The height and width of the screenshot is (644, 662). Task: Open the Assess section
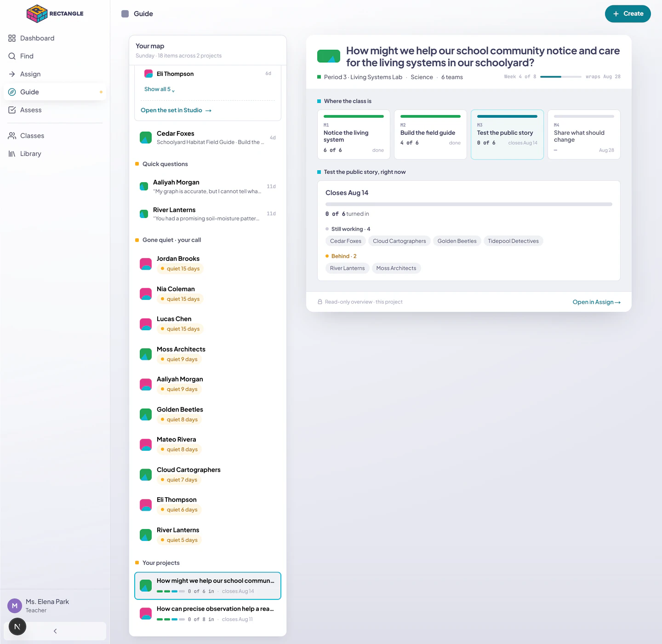pos(55,110)
